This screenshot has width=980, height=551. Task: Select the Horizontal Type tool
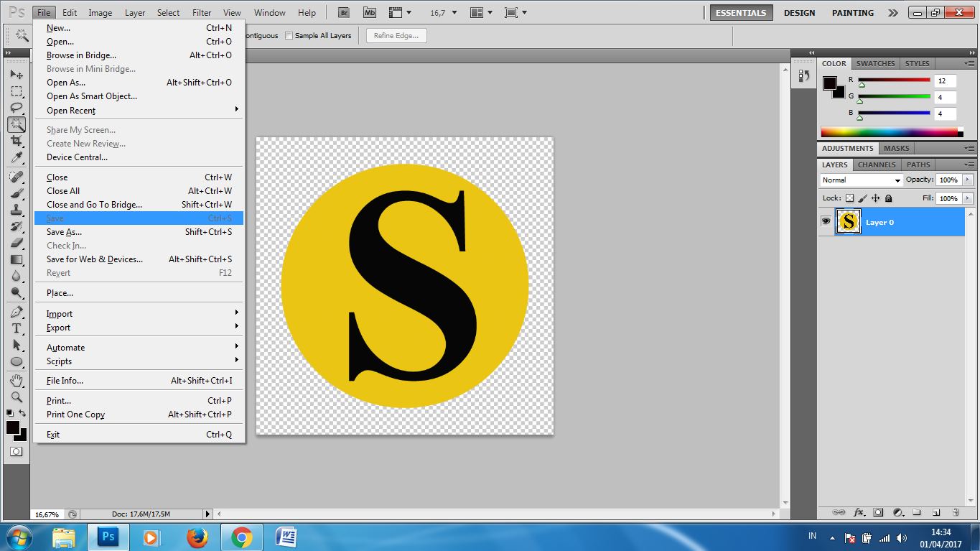[x=17, y=327]
